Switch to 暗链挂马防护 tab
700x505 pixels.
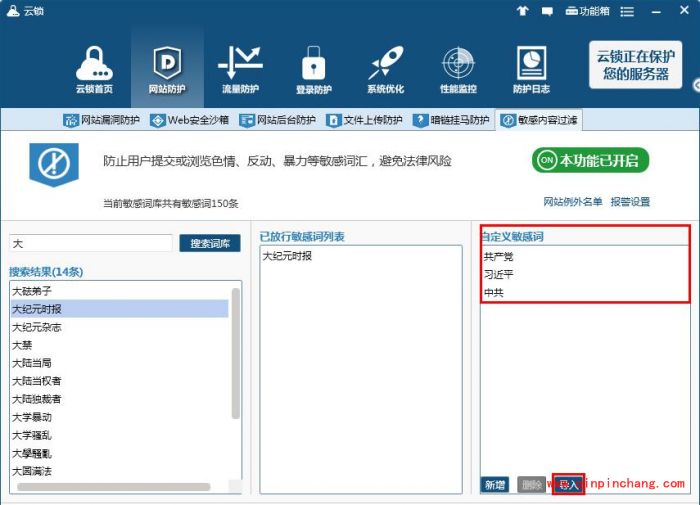[x=451, y=120]
